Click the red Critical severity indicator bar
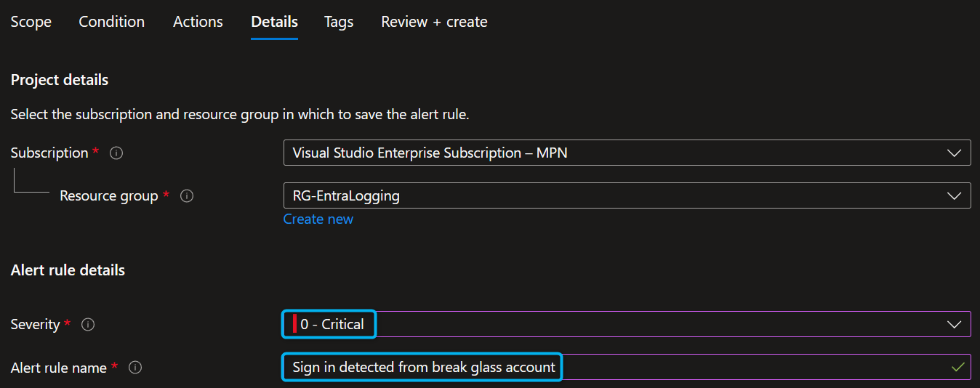Screen dimensions: 980x388 tap(294, 324)
